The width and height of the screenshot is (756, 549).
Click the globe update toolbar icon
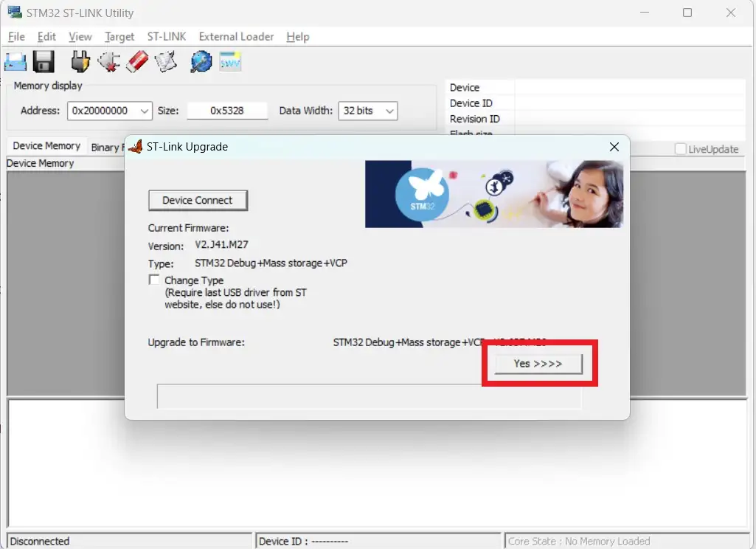(x=201, y=62)
